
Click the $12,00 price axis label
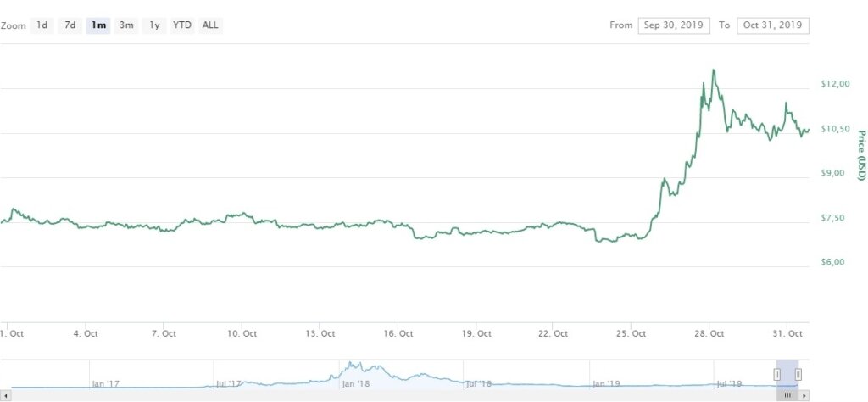(x=832, y=84)
